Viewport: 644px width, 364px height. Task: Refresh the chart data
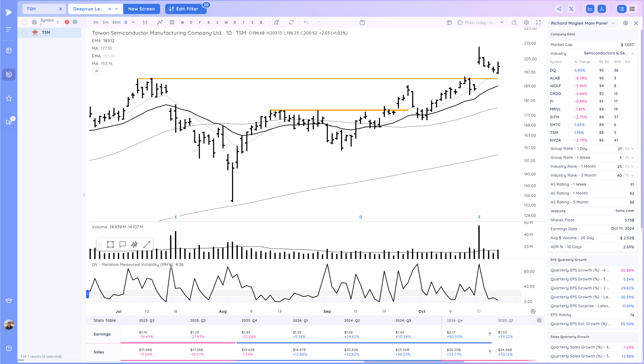291,22
